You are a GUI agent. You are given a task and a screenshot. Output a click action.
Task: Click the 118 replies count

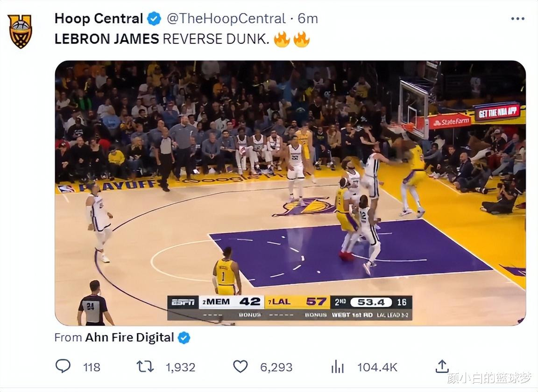click(x=92, y=367)
